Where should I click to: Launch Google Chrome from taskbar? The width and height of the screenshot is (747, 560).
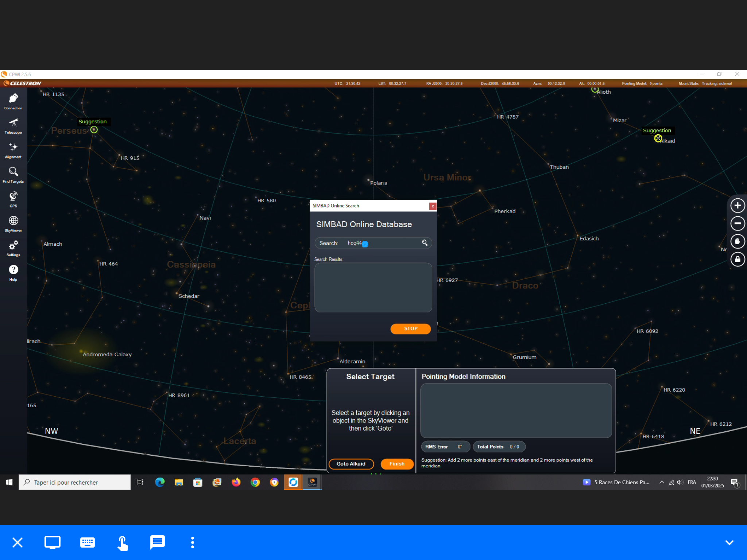coord(255,482)
